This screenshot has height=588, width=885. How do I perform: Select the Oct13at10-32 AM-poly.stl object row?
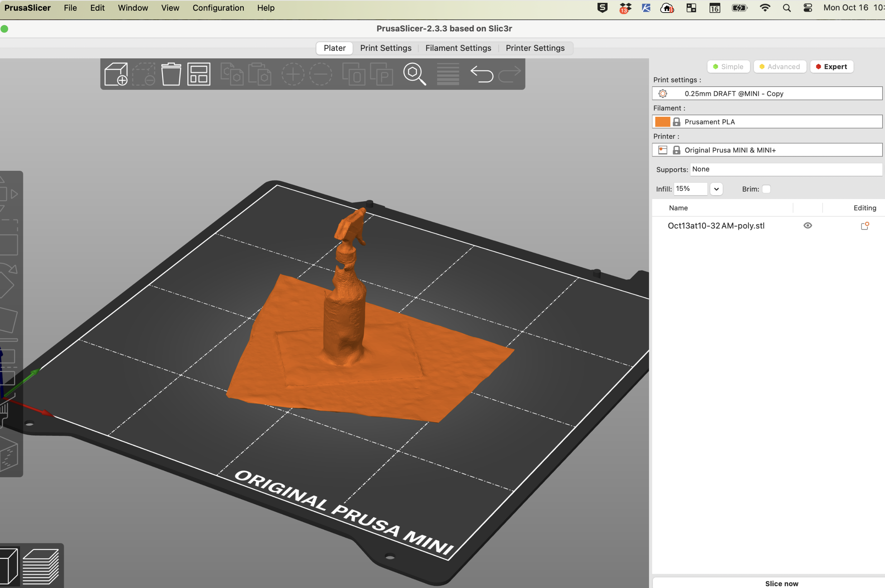768,226
